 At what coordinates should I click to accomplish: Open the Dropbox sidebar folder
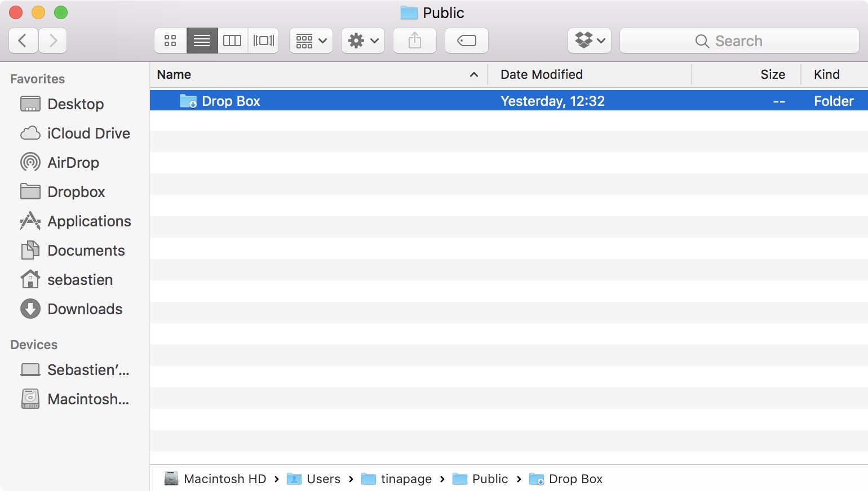(x=75, y=192)
